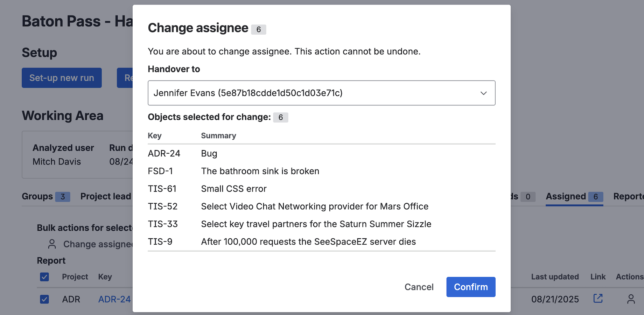Open the Assigned tab
The width and height of the screenshot is (644, 315).
[x=566, y=196]
